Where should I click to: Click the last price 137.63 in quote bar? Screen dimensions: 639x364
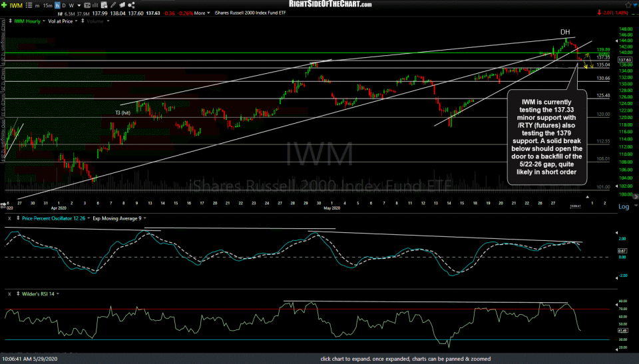tap(153, 13)
